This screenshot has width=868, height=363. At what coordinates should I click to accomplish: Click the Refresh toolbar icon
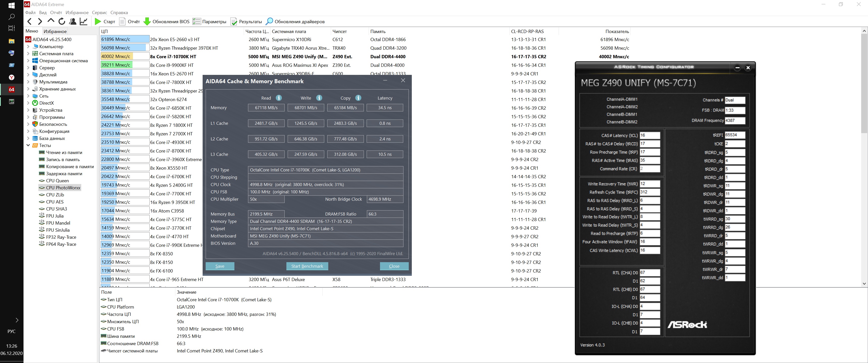tap(62, 21)
